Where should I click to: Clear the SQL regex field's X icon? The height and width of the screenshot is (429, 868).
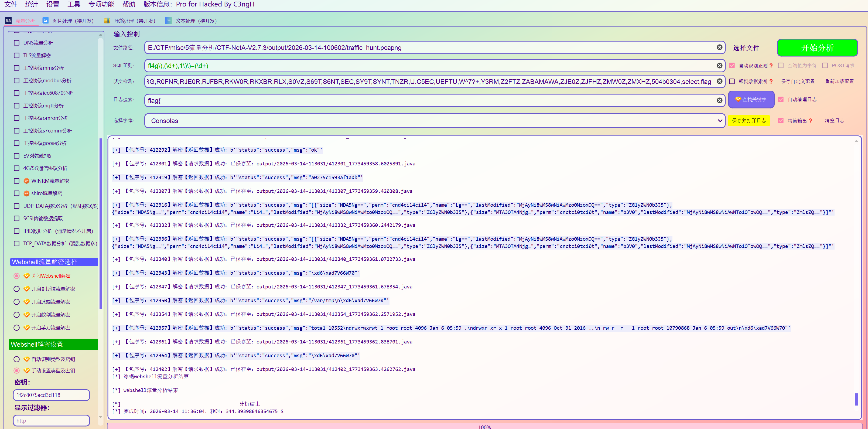(719, 66)
